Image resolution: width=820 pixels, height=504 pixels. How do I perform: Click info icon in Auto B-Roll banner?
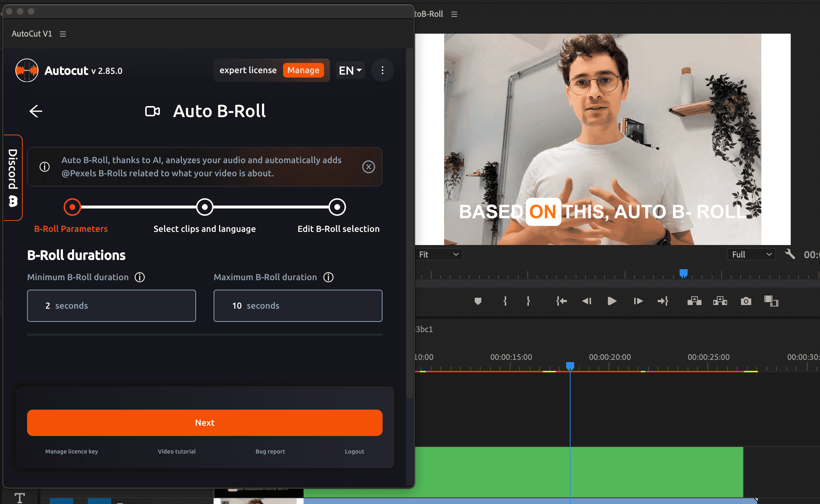(45, 167)
